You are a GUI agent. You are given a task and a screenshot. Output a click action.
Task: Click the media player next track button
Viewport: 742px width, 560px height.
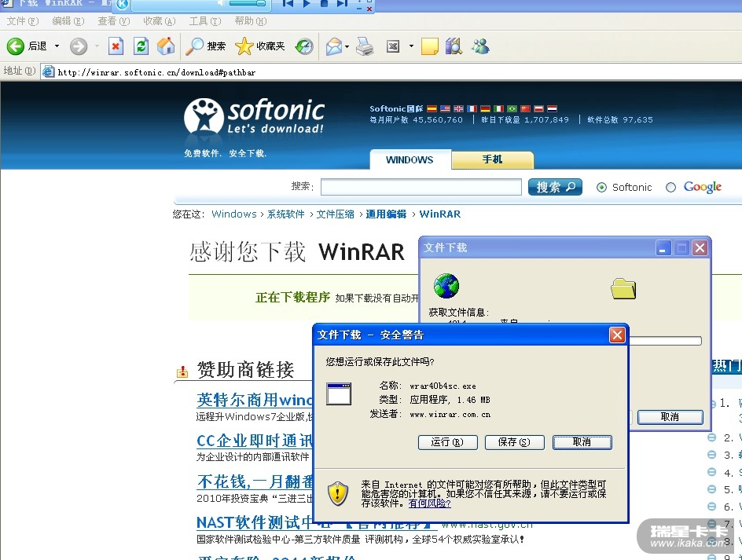pyautogui.click(x=342, y=3)
